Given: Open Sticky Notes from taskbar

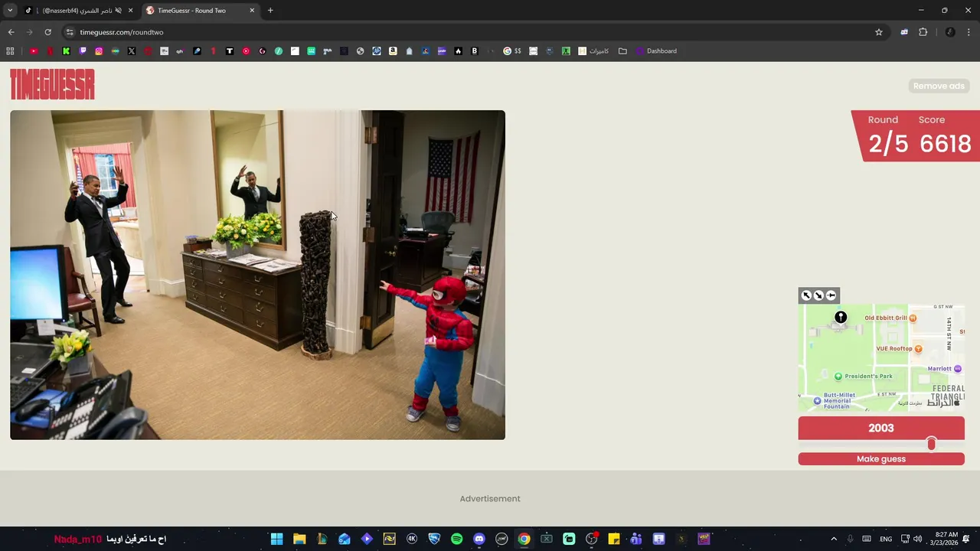Looking at the screenshot, I should pyautogui.click(x=614, y=539).
